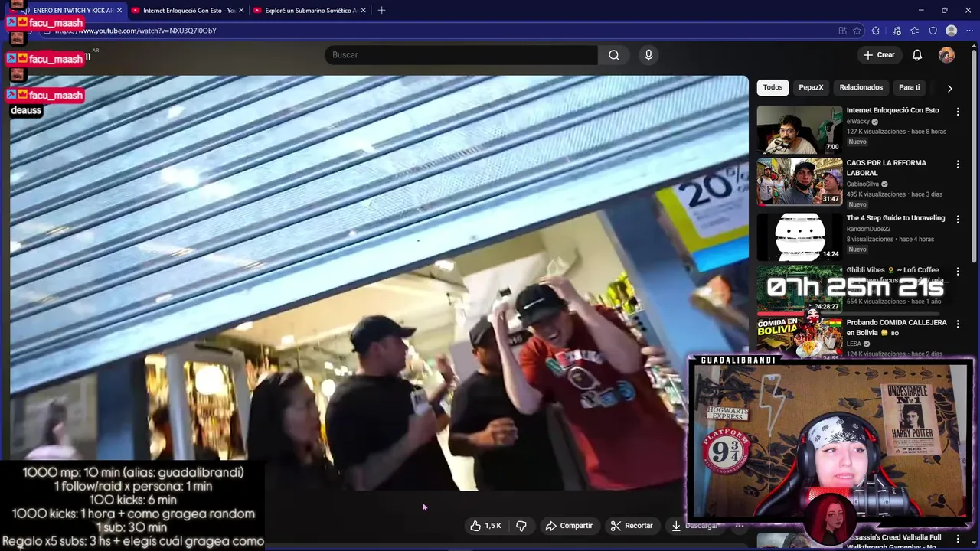
Task: Open browser profile icon in toolbar
Action: tap(952, 31)
